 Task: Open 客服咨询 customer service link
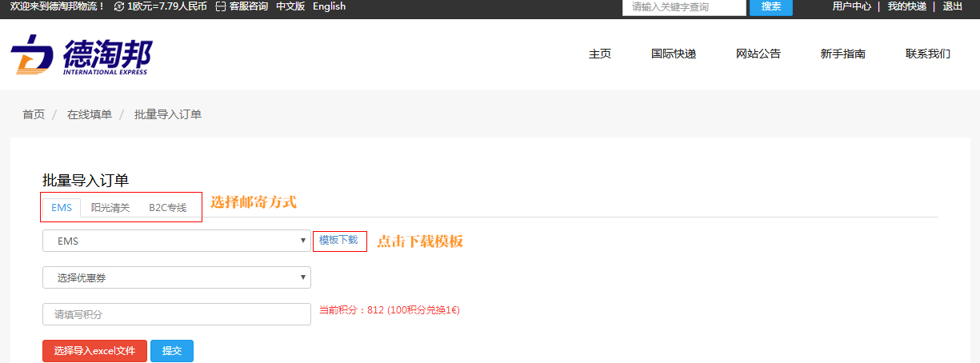(x=249, y=6)
